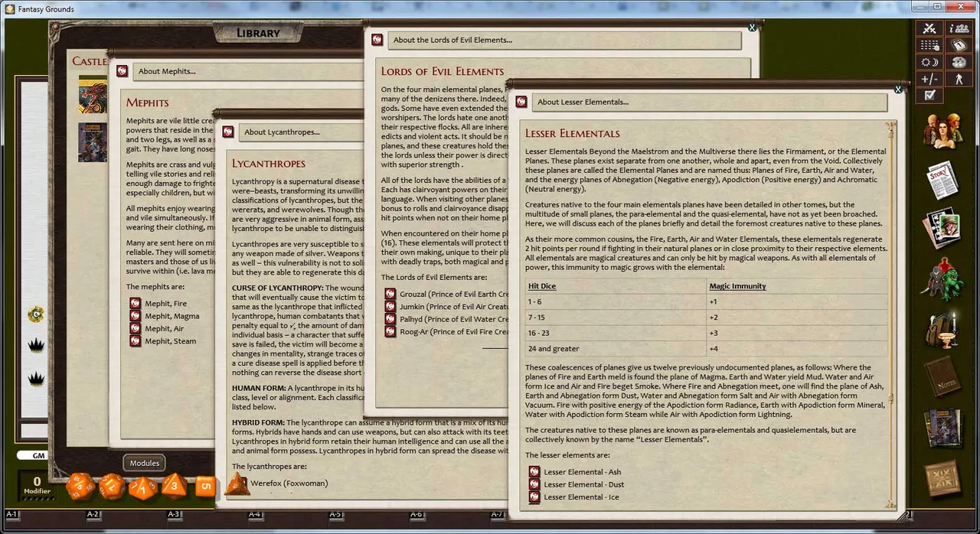This screenshot has height=534, width=980.
Task: Open the combat tracker crossed-swords icon
Action: 929,28
